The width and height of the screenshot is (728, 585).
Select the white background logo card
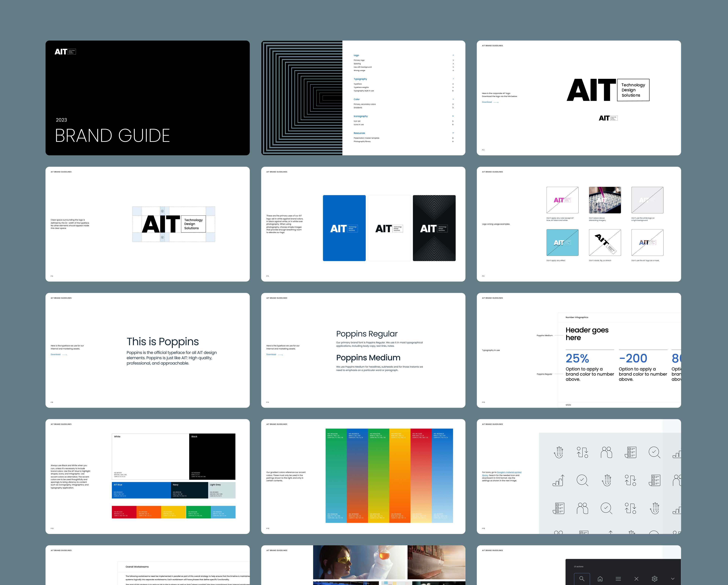(389, 228)
